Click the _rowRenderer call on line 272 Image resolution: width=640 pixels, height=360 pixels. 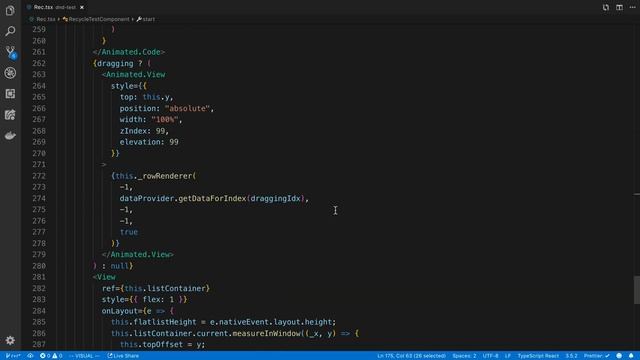[x=164, y=176]
